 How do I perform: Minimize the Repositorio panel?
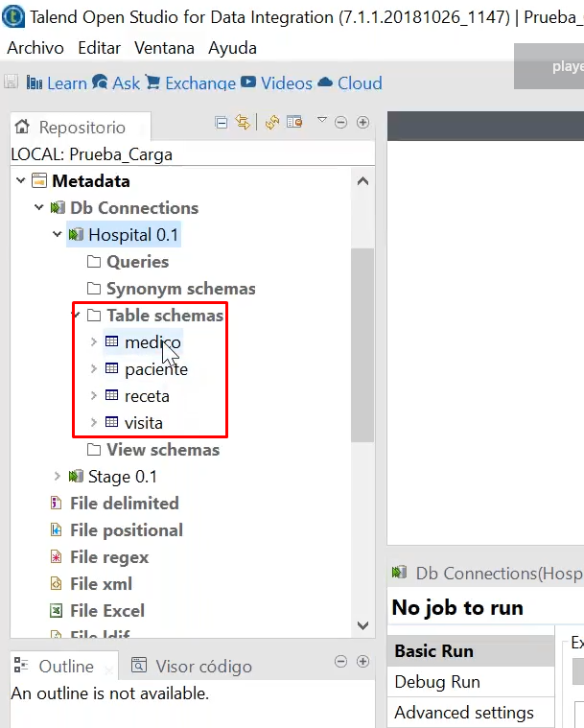click(340, 123)
